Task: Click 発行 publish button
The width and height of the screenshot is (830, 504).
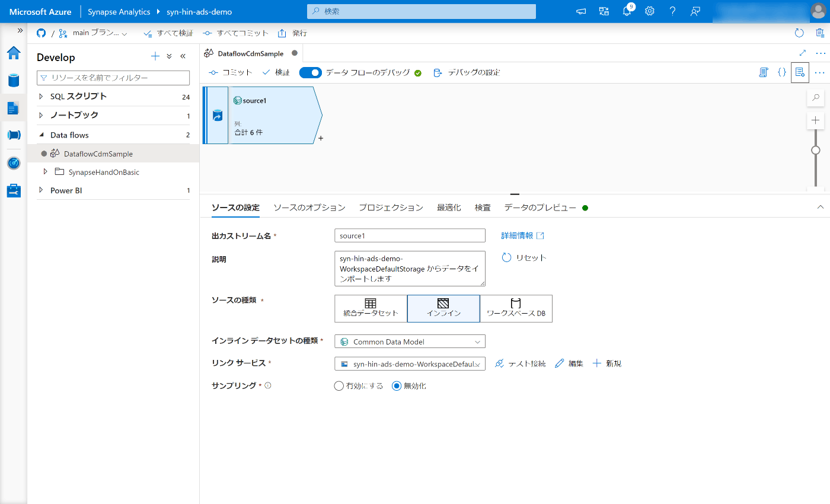Action: [x=292, y=33]
